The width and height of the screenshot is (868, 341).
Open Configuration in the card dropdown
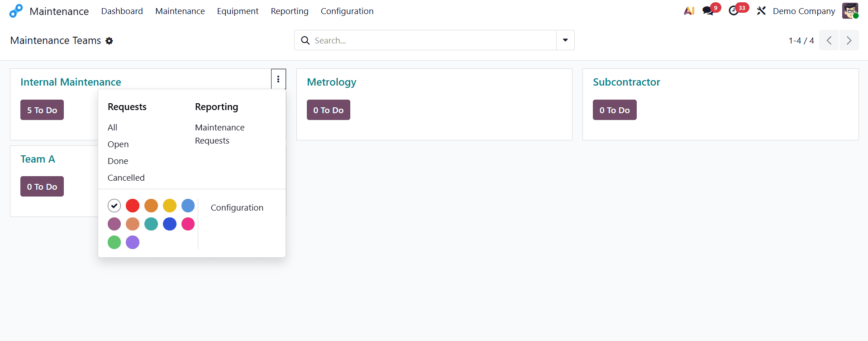237,207
